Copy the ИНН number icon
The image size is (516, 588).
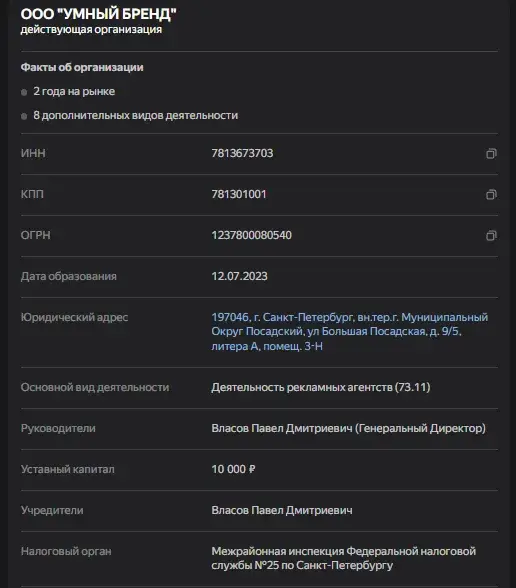(x=491, y=153)
